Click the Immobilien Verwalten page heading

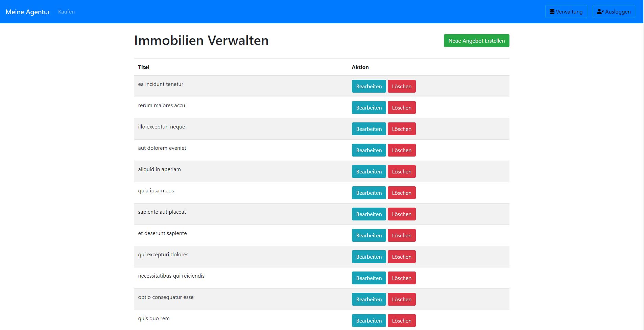pos(201,40)
